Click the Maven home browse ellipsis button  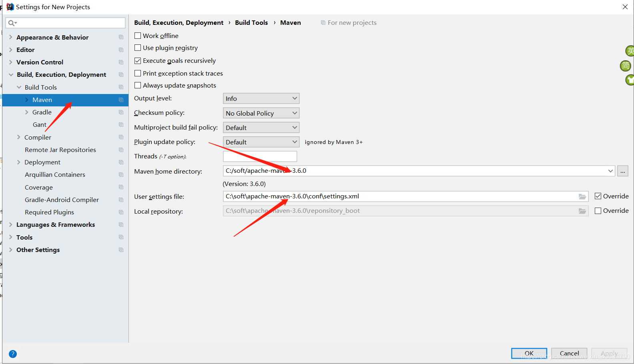pos(623,171)
